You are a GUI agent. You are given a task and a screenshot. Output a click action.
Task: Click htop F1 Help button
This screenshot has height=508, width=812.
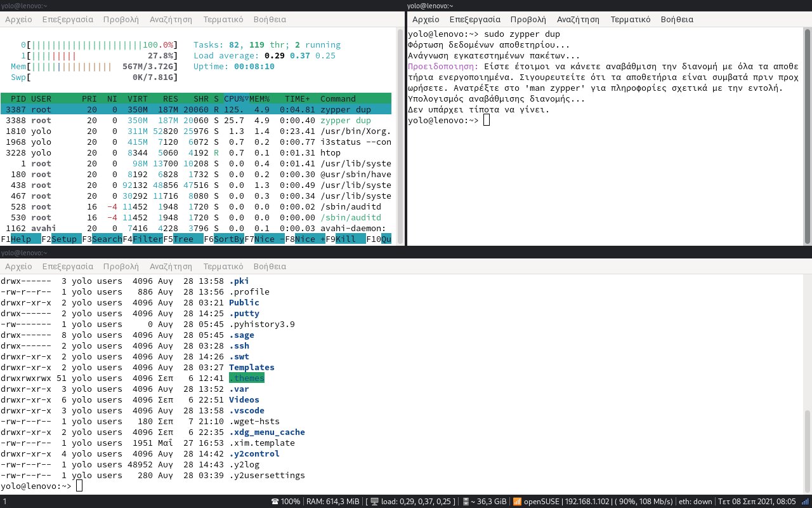[x=20, y=239]
